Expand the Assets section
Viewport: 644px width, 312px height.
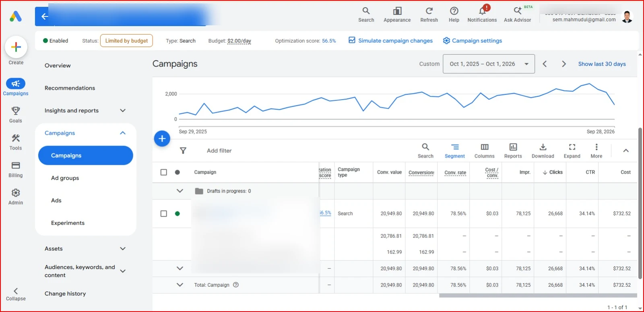(123, 249)
